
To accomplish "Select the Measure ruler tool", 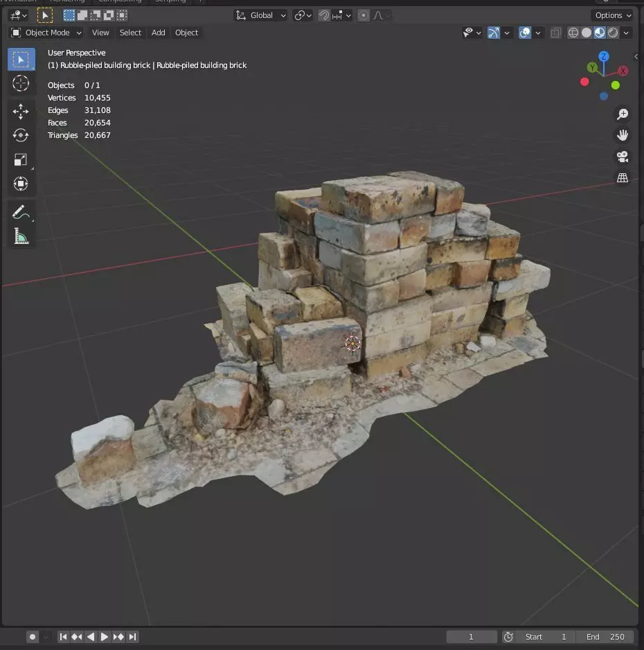I will [x=21, y=237].
